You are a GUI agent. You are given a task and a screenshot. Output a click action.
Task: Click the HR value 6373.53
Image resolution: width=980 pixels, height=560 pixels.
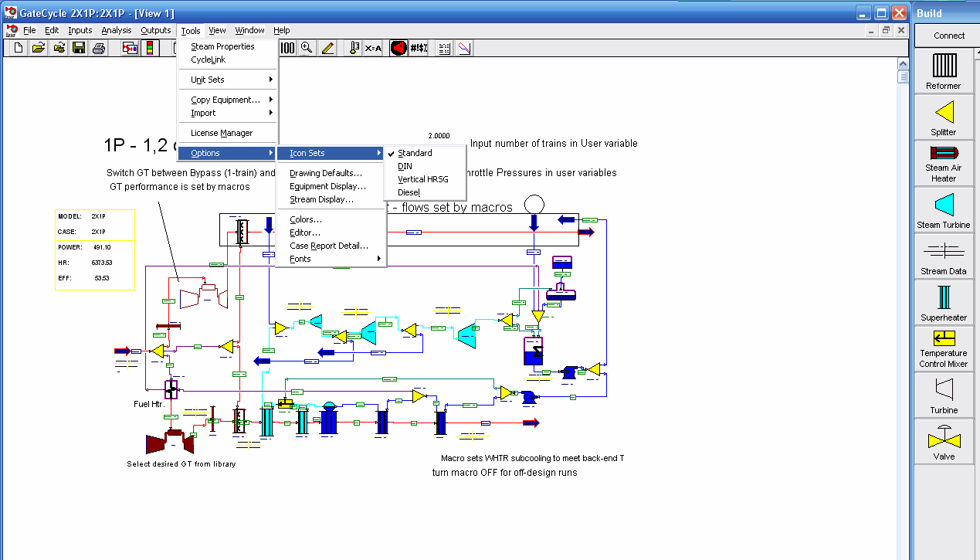coord(103,263)
